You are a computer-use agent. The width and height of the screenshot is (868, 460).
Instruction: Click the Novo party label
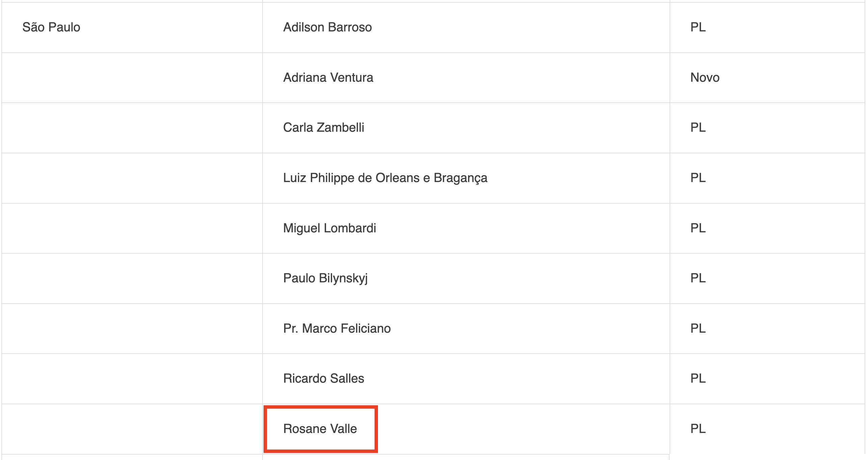(x=705, y=77)
